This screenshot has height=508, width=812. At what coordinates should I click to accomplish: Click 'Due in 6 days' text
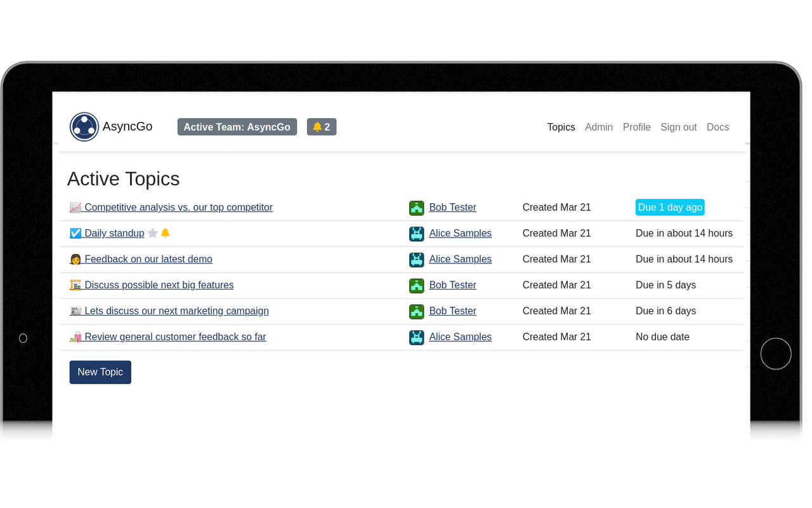pos(665,311)
